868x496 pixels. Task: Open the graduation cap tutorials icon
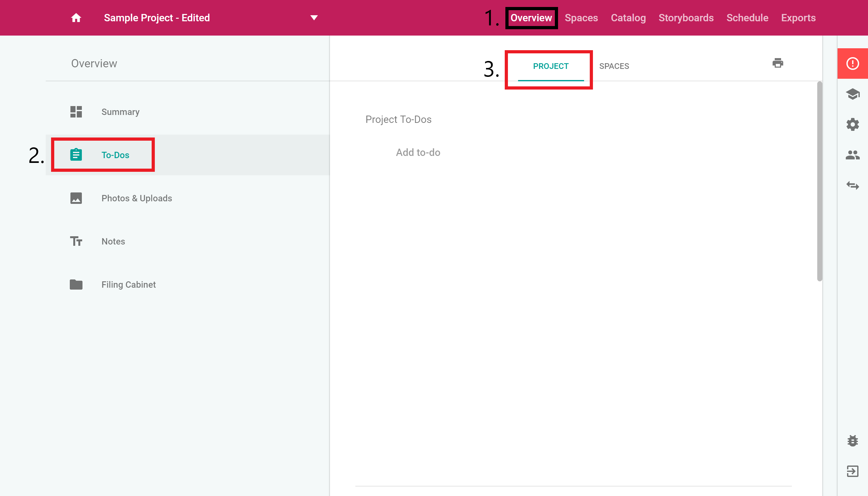click(x=852, y=94)
